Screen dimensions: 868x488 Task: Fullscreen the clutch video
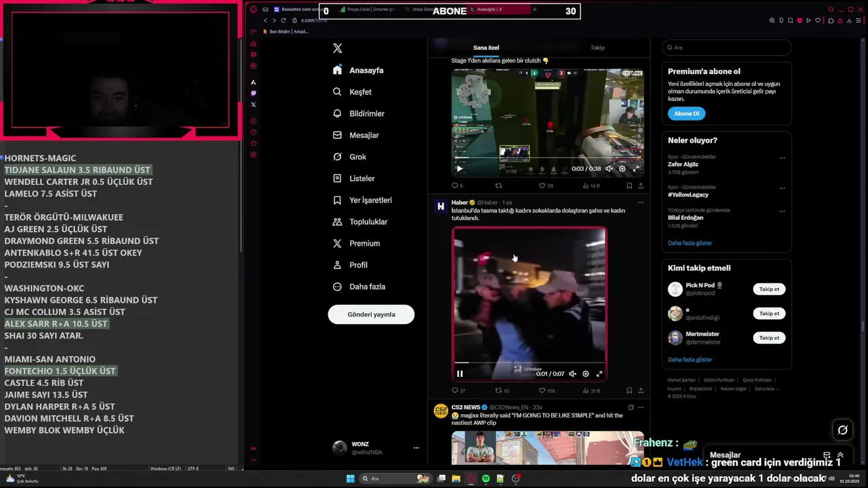point(635,169)
